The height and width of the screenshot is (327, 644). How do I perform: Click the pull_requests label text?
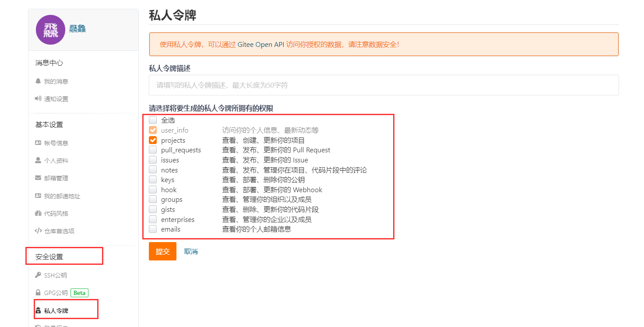181,150
